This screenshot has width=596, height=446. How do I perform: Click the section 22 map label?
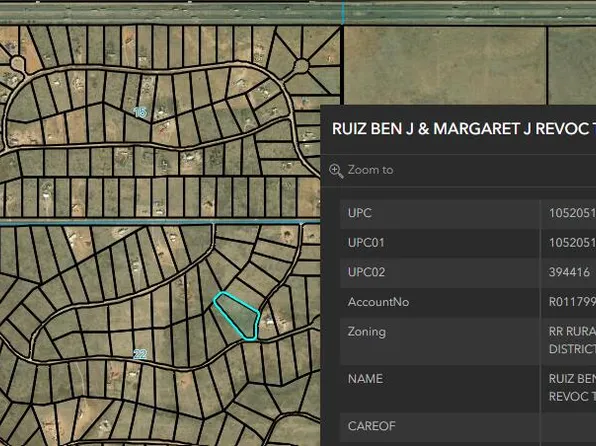click(140, 354)
